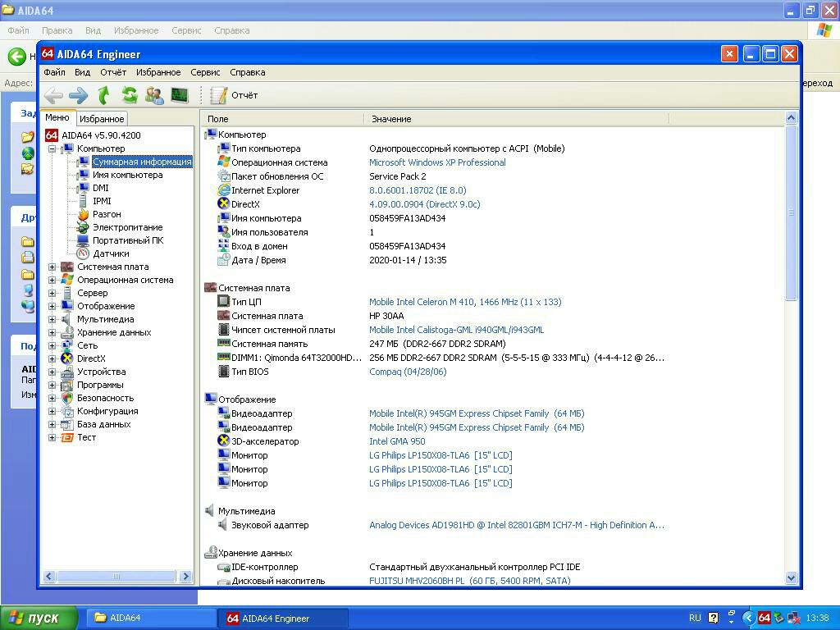Open the Internet Explorer 8.0.6001.18702 link

(418, 190)
